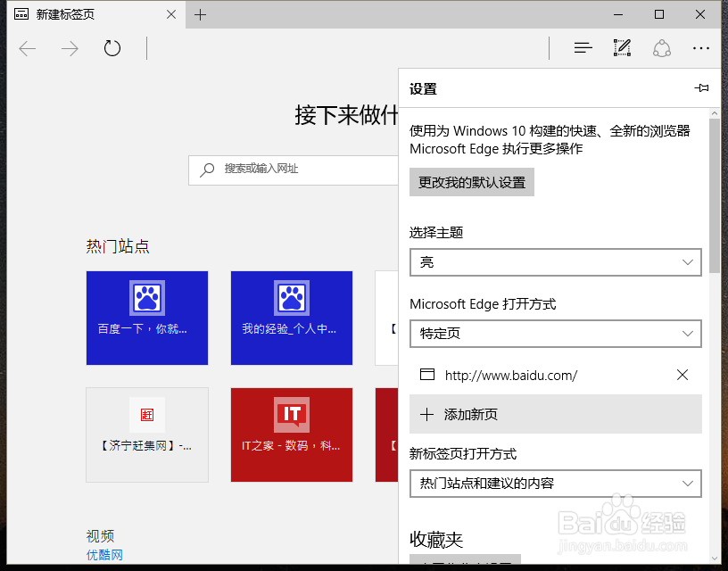Click 更改我的默认设置 button
This screenshot has height=571, width=728.
472,182
